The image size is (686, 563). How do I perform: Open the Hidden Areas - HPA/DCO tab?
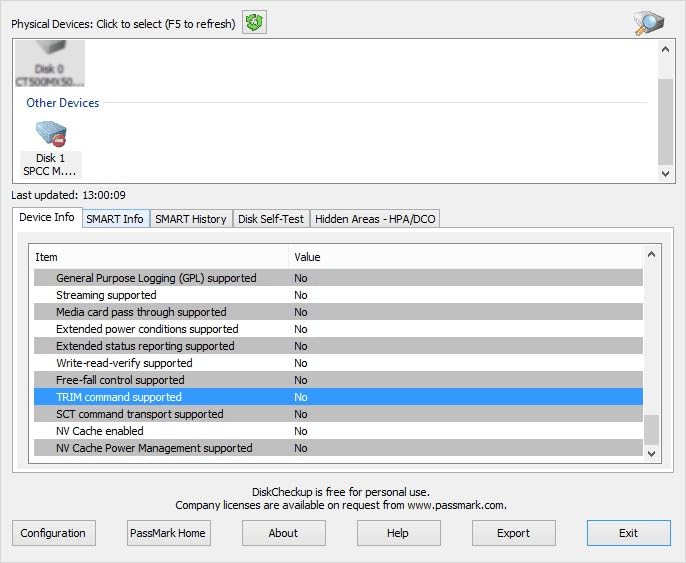click(375, 219)
